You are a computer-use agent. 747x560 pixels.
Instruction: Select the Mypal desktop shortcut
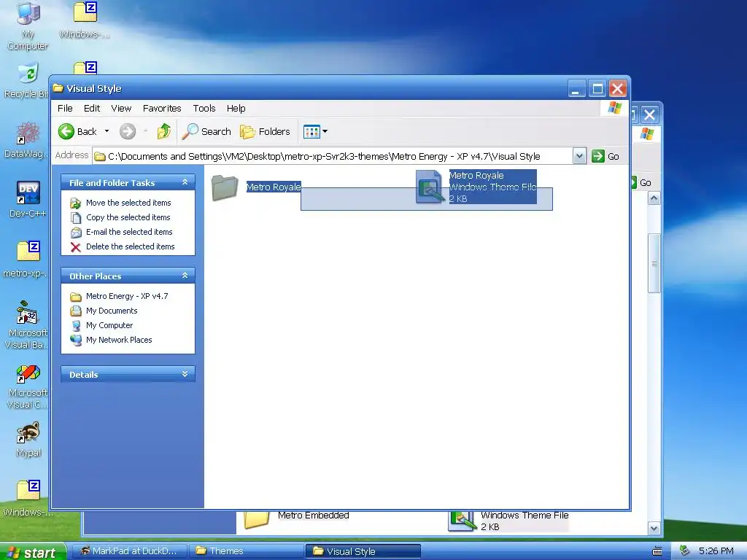pos(28,439)
